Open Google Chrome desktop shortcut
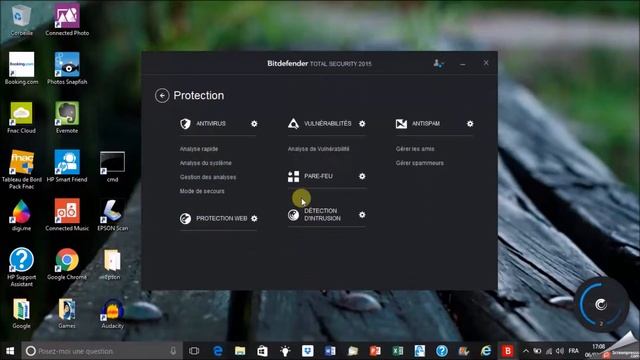 tap(67, 264)
